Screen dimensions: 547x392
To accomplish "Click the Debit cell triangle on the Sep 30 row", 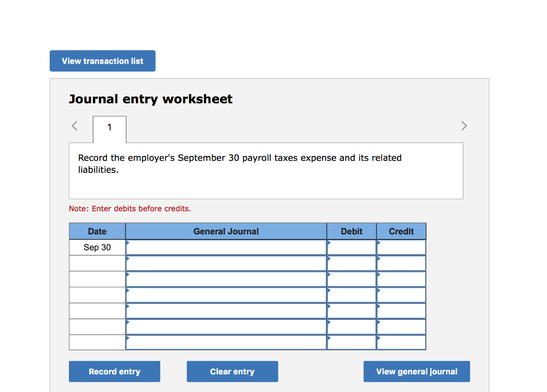I will coord(327,245).
